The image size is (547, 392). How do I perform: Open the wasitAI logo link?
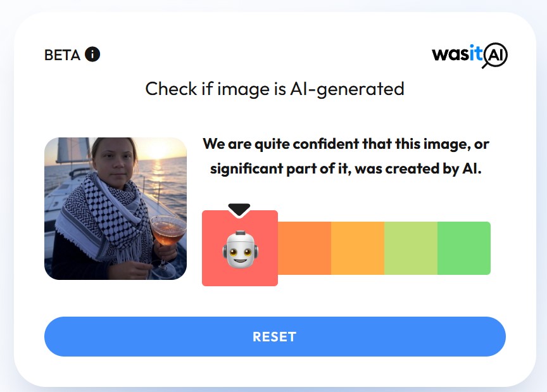(x=470, y=55)
